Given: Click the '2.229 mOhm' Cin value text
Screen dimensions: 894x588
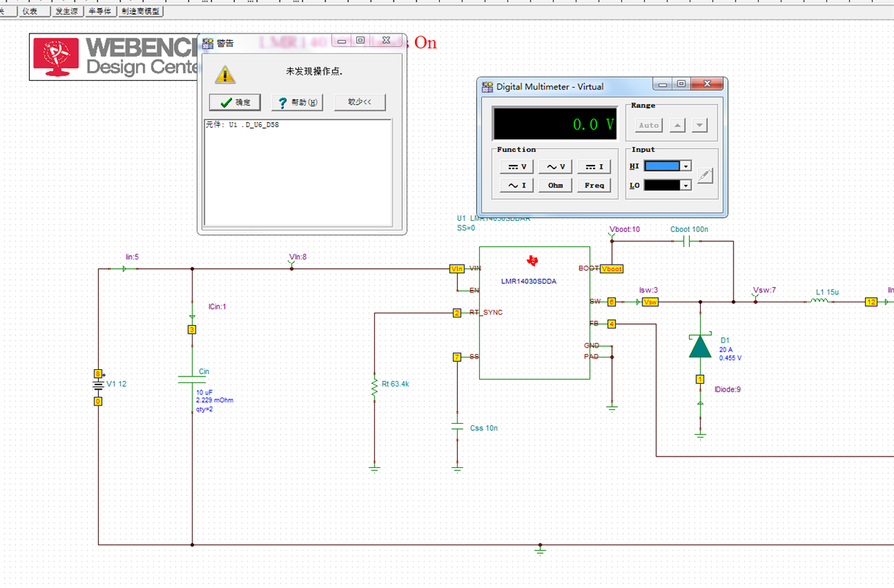Looking at the screenshot, I should click(x=214, y=400).
